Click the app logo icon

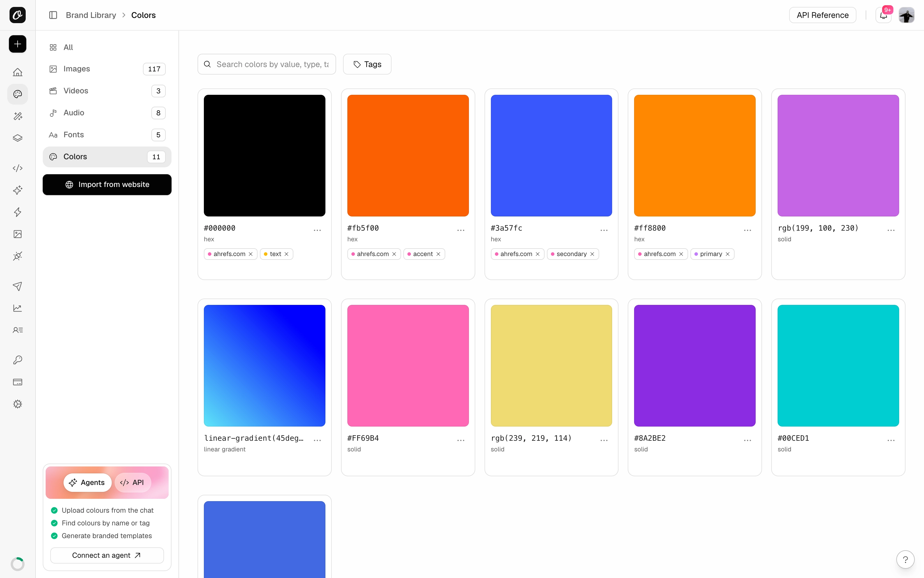click(18, 15)
